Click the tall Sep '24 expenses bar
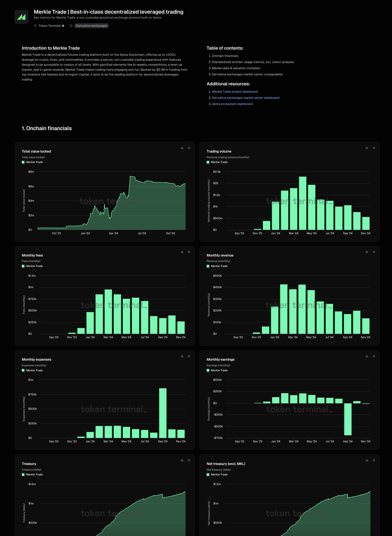 [163, 413]
